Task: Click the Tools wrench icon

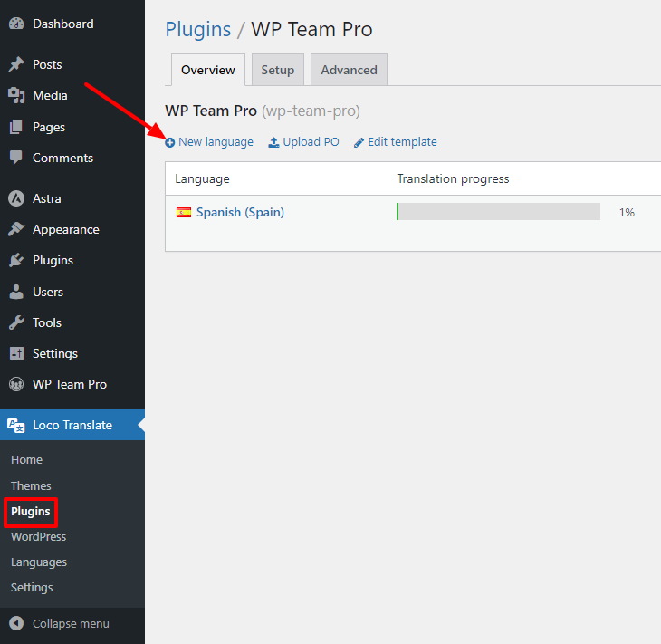Action: (x=16, y=322)
